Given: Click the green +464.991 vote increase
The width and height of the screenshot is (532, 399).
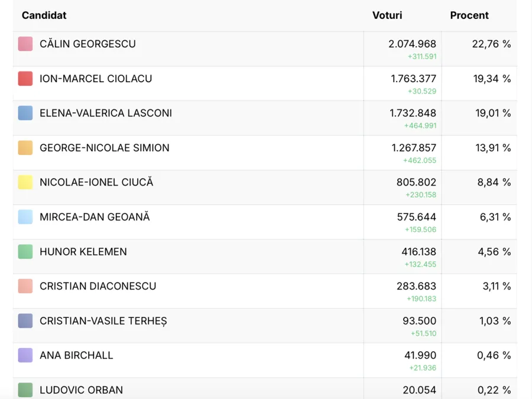Looking at the screenshot, I should (420, 126).
